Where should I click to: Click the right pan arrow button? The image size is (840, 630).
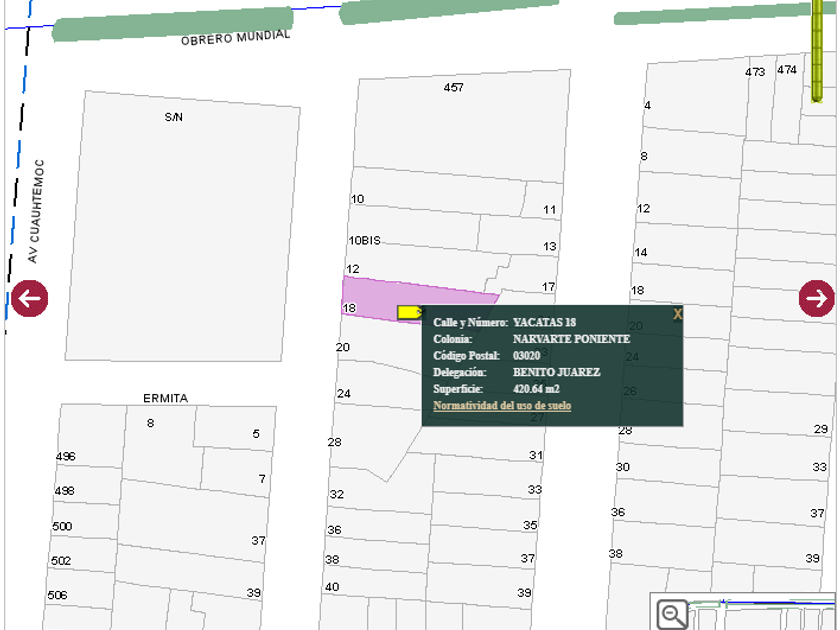pyautogui.click(x=816, y=298)
